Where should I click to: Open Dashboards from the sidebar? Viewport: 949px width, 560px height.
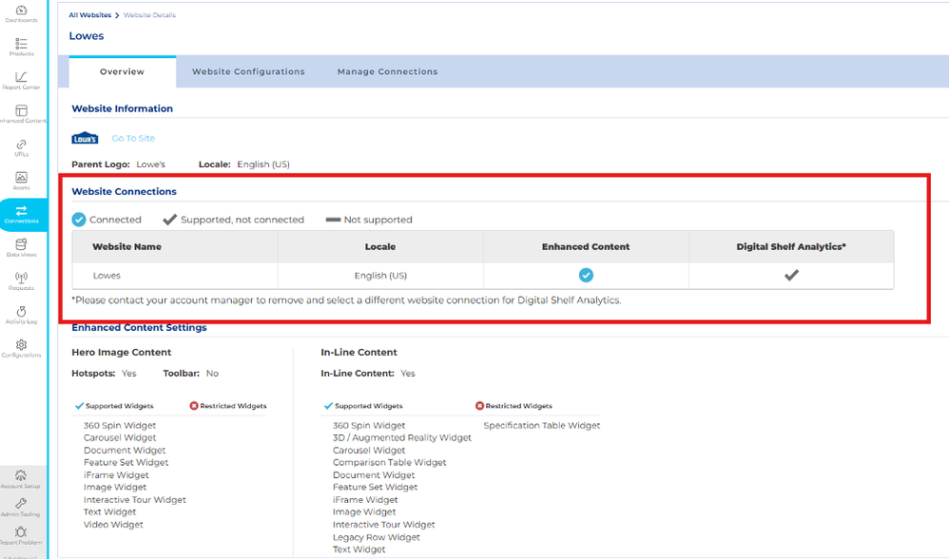click(21, 14)
